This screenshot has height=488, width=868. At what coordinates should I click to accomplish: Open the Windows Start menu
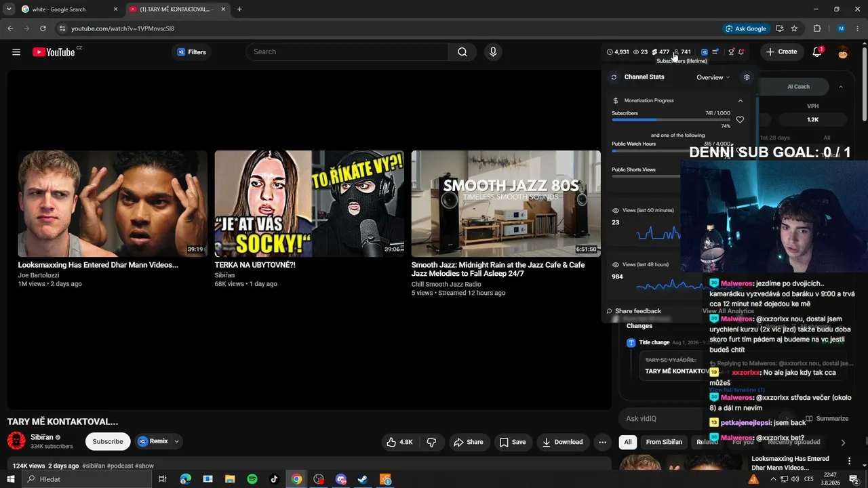10,479
